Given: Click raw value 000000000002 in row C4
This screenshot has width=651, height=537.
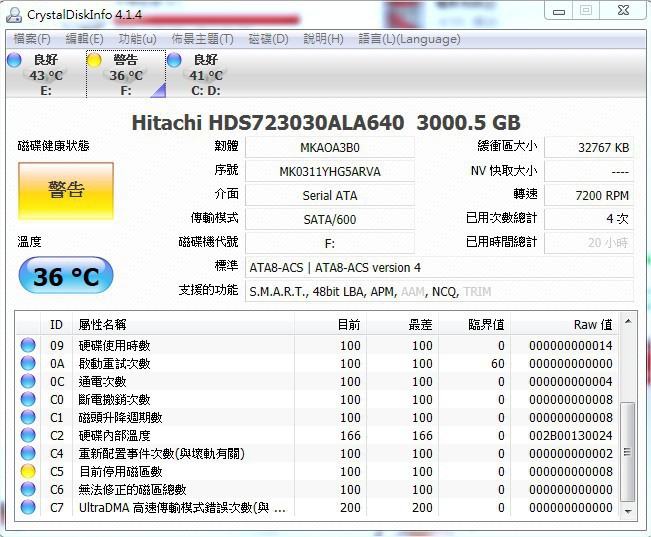Looking at the screenshot, I should coord(571,454).
